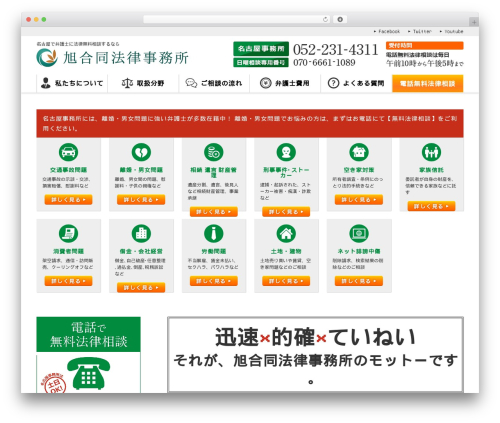The height and width of the screenshot is (423, 500).
Task: Open the 私たちについて menu item
Action: tap(72, 83)
